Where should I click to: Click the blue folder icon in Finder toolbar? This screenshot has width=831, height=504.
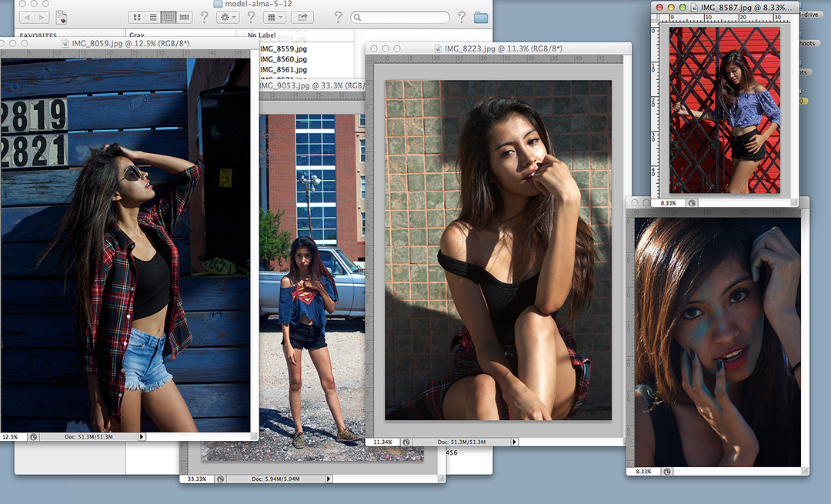[x=481, y=18]
